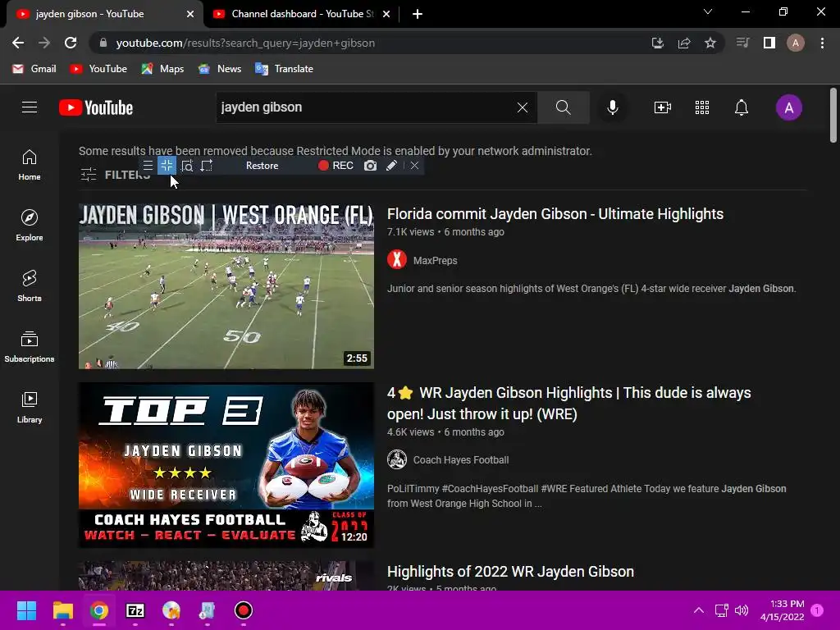Show hidden system tray icons

(x=699, y=610)
